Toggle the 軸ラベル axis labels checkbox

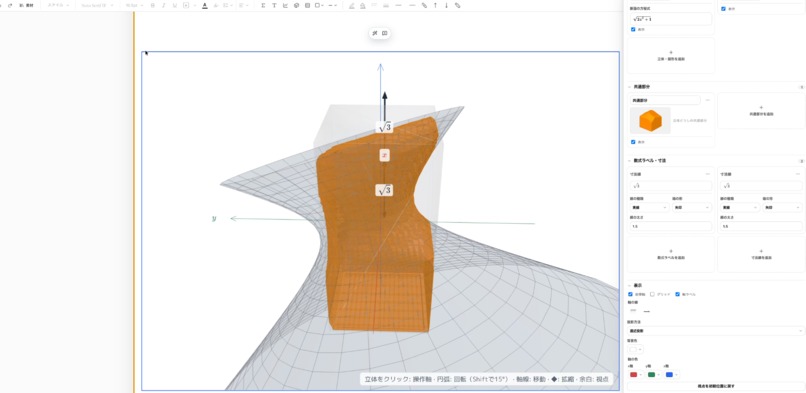tap(677, 294)
